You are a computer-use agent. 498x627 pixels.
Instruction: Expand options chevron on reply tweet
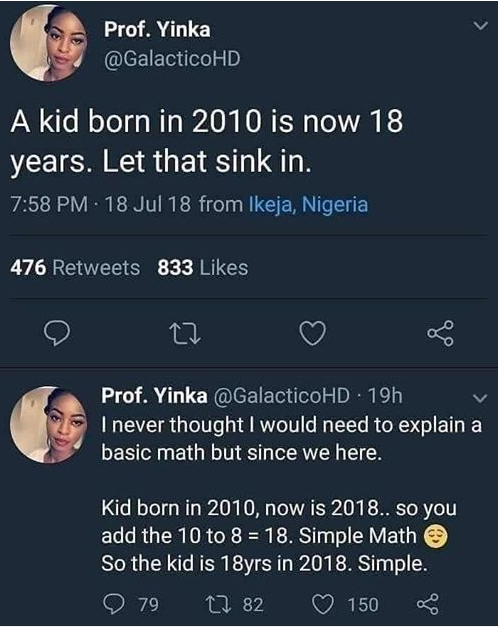pyautogui.click(x=480, y=398)
